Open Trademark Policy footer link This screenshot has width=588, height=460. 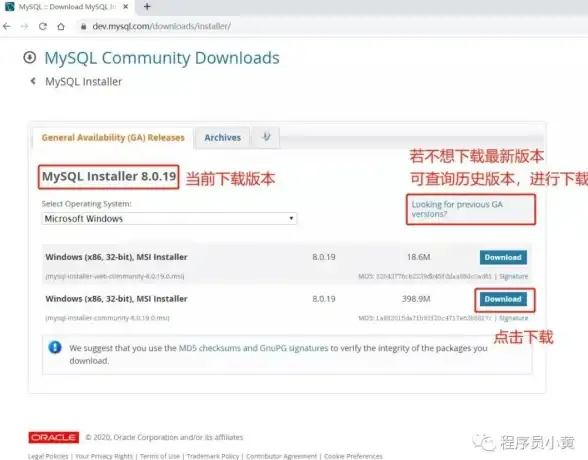click(213, 456)
